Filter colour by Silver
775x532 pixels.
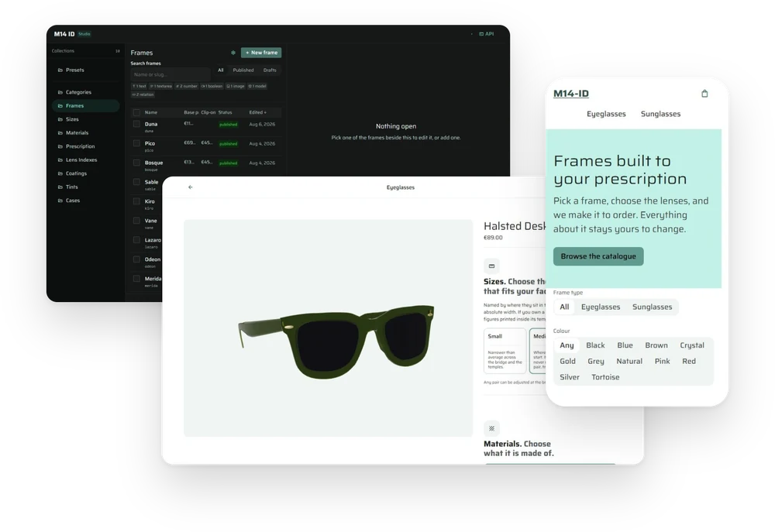pos(570,377)
